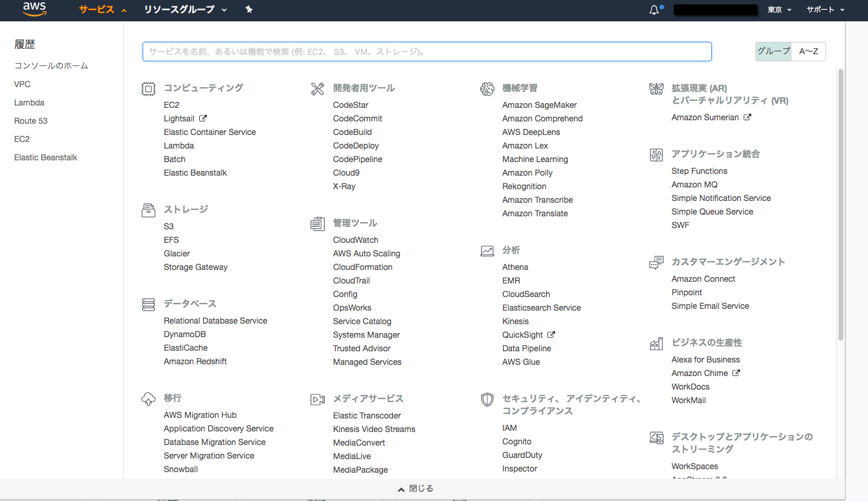Open Route 53 from history
The height and width of the screenshot is (501, 868).
tap(31, 121)
